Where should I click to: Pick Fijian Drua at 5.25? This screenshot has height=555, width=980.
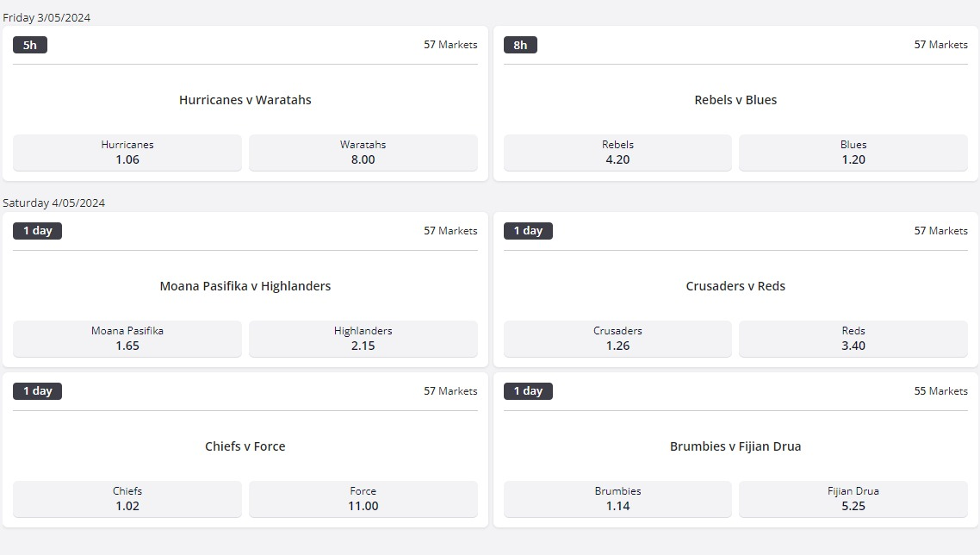(x=853, y=499)
